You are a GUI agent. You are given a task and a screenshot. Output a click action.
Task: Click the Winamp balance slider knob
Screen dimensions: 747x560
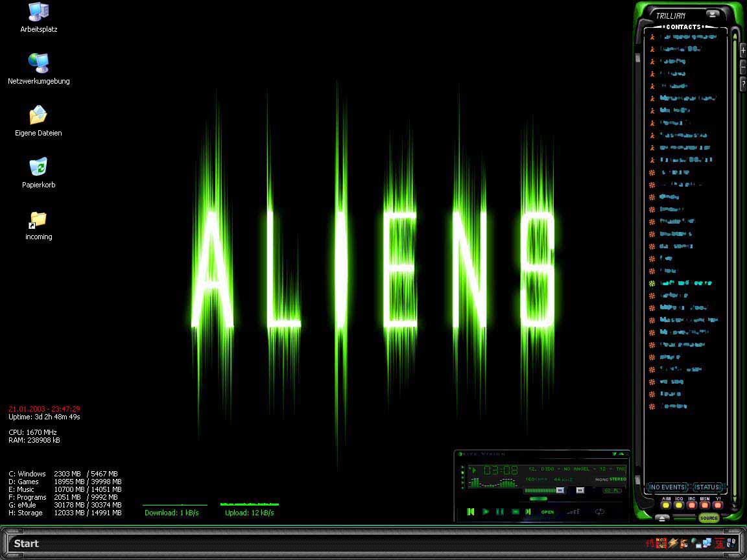click(x=580, y=491)
